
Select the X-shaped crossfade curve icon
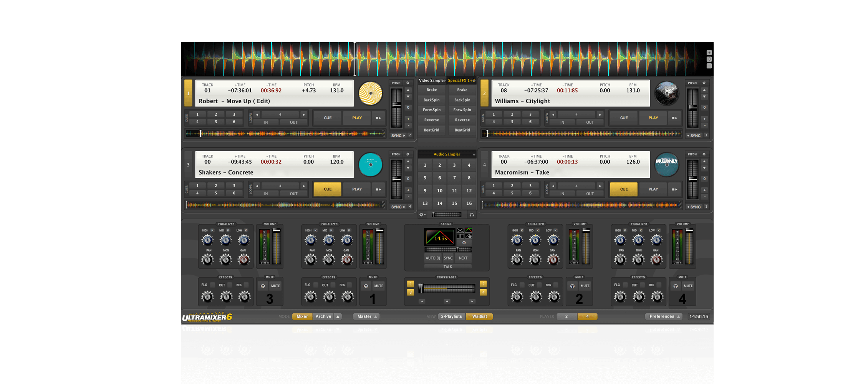[460, 230]
